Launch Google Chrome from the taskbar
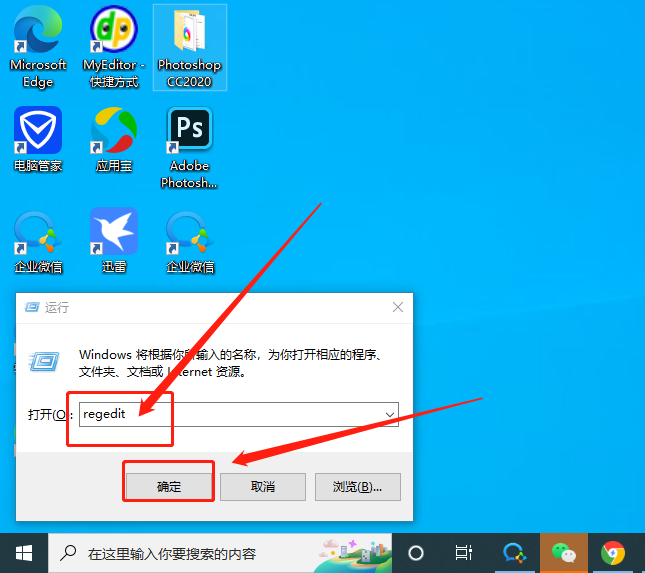 [612, 553]
